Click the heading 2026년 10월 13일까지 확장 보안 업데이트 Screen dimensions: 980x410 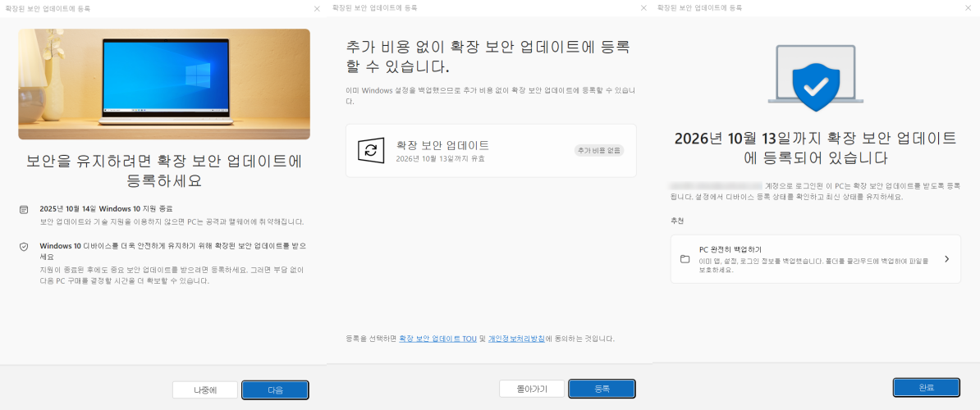pos(816,148)
